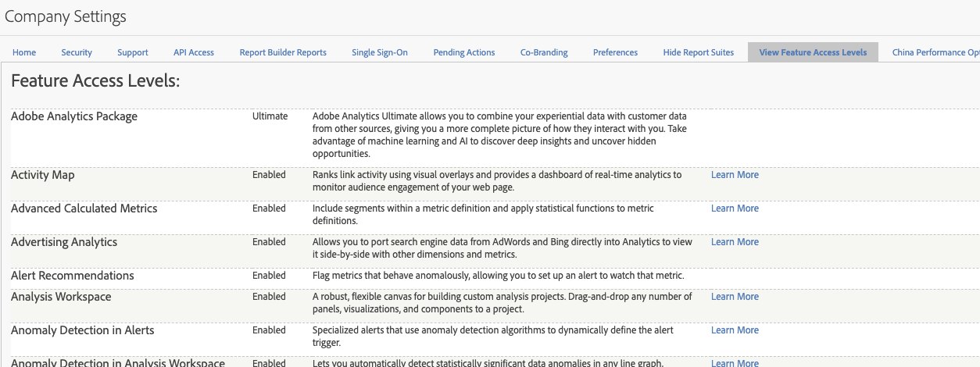Click Learn More for Activity Map
The height and width of the screenshot is (367, 980).
click(x=735, y=175)
